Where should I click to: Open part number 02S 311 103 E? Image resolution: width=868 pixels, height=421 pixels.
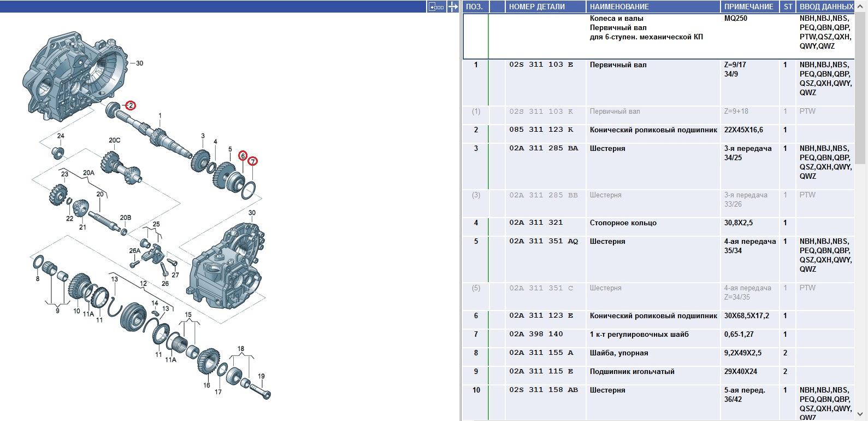[x=541, y=65]
